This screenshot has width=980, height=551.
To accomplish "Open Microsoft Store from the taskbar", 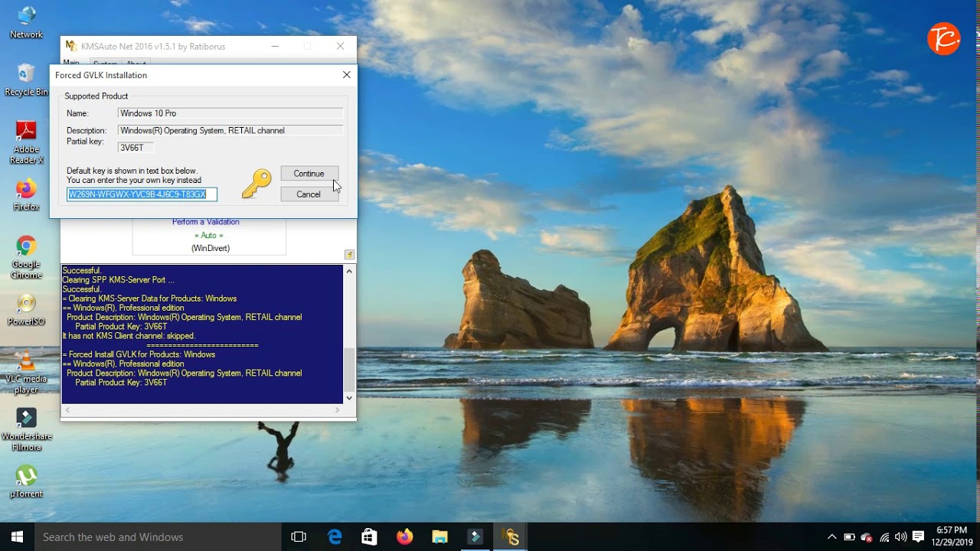I will (x=369, y=537).
